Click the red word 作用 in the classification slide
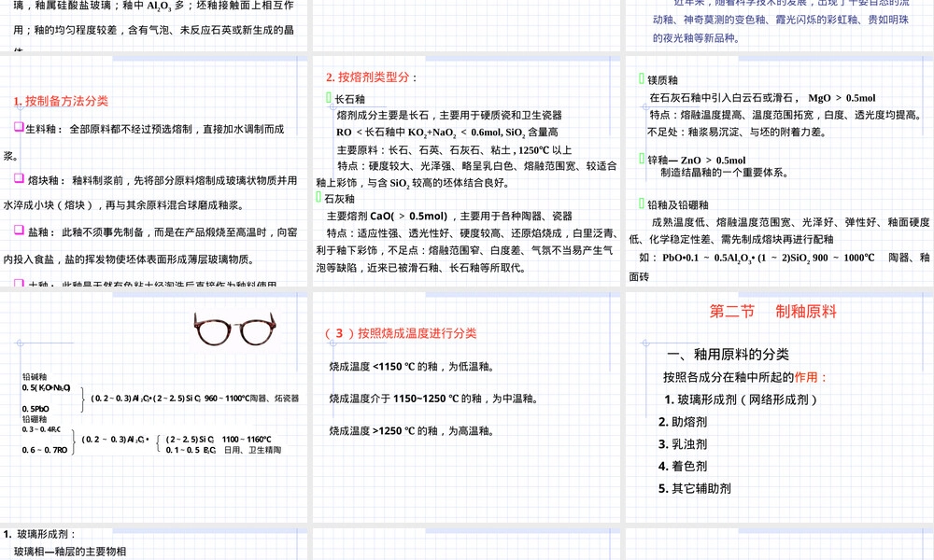Viewport: 934px width, 560px height. click(x=805, y=377)
